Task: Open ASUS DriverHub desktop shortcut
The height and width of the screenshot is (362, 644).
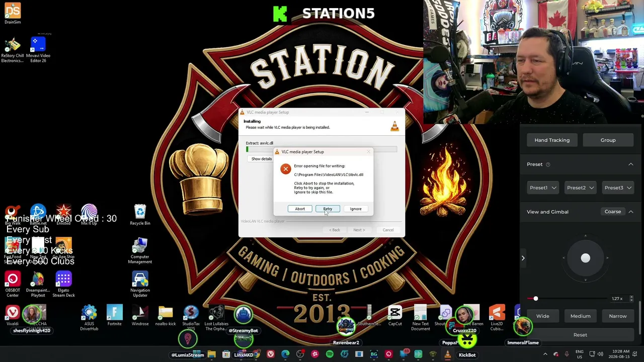Action: [89, 318]
